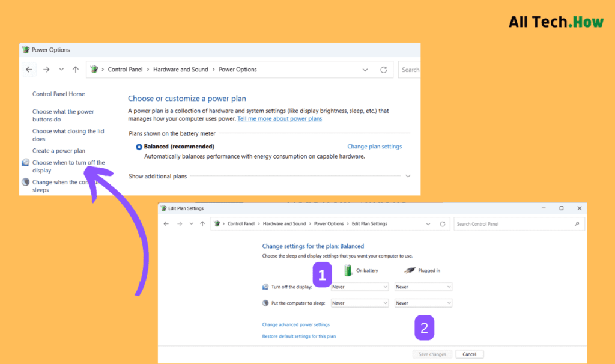Focus the Search Control Panel field

(519, 224)
